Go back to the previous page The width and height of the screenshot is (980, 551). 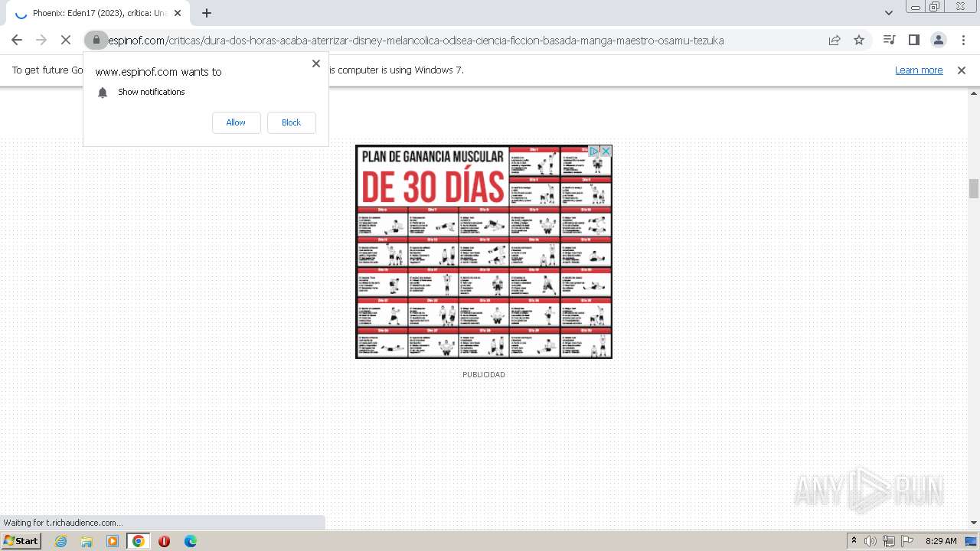17,40
